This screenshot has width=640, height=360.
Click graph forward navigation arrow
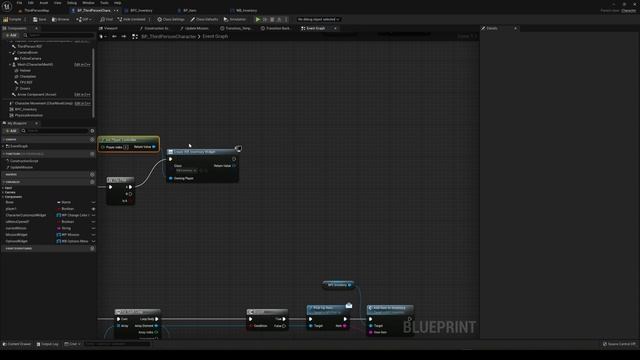coord(123,36)
